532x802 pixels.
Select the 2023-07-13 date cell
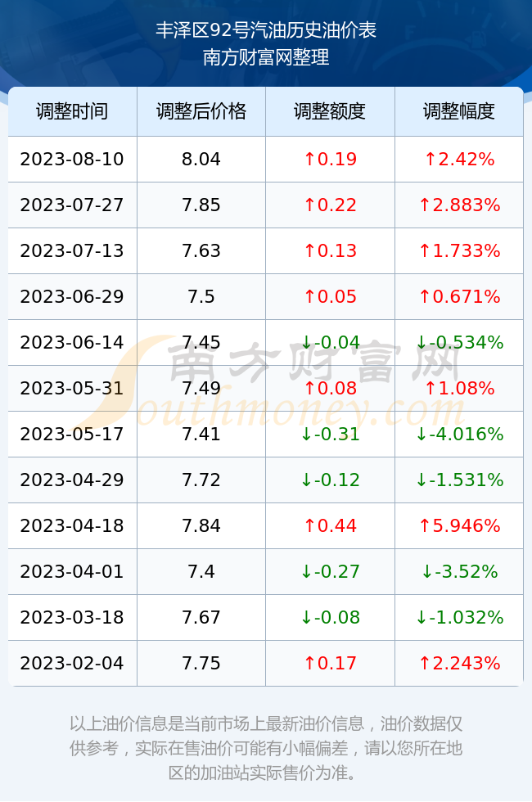click(x=72, y=250)
